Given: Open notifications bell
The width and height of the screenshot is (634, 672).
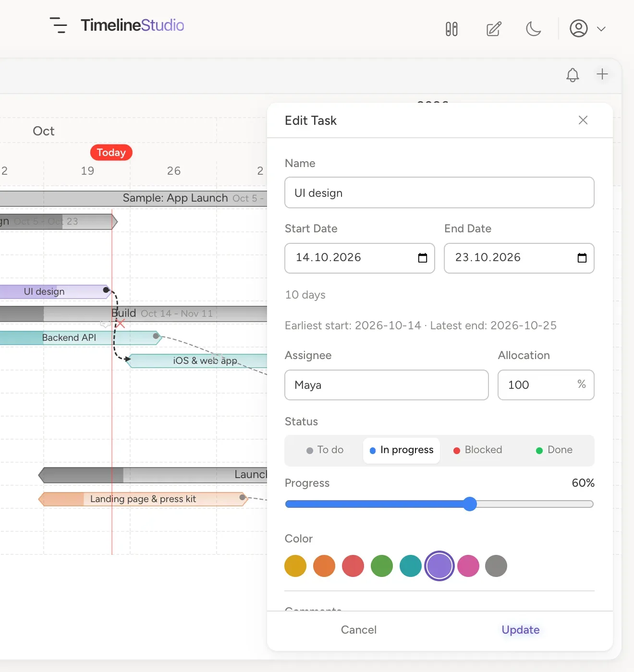Looking at the screenshot, I should coord(573,75).
